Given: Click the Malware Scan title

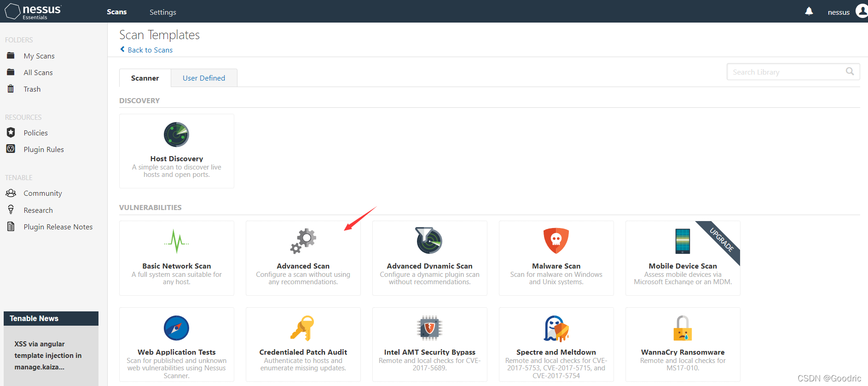Looking at the screenshot, I should tap(556, 266).
